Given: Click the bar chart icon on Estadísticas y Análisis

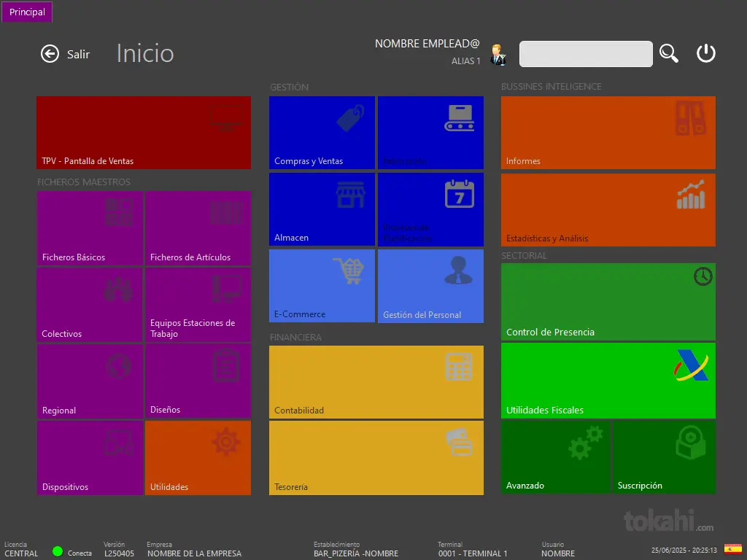Looking at the screenshot, I should pos(690,195).
